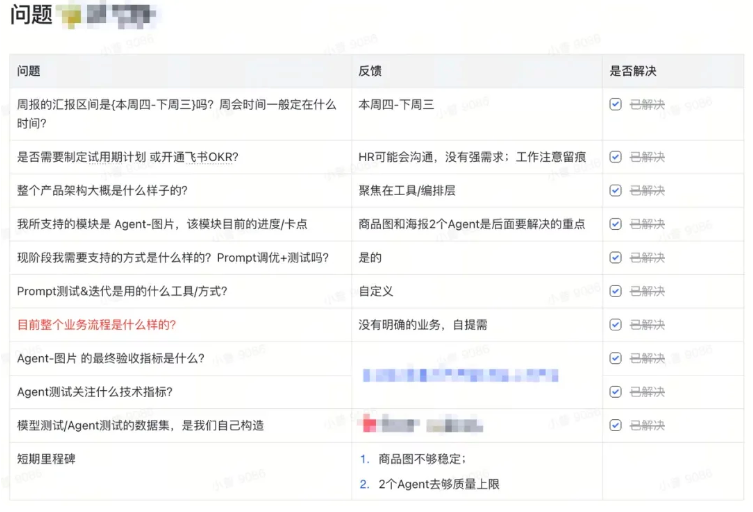
Task: Toggle 已解决 checkbox for 目前整个业务流程 row
Action: [x=616, y=325]
